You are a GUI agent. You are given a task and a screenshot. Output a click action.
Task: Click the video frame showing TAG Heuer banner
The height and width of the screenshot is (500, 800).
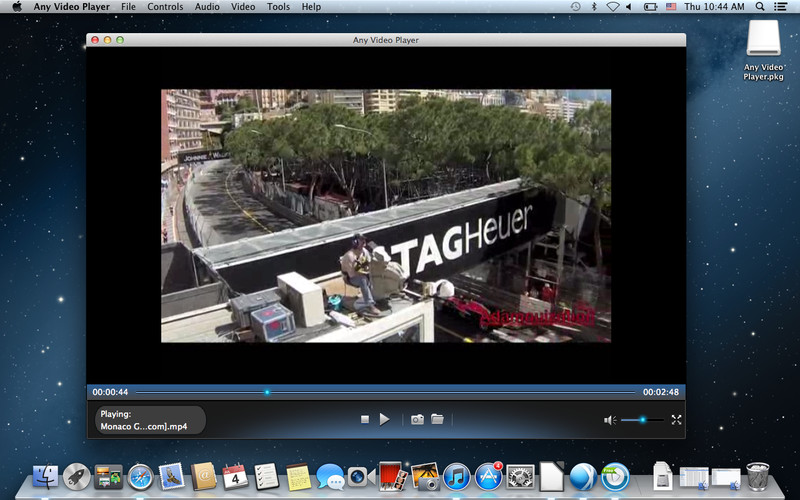point(386,216)
